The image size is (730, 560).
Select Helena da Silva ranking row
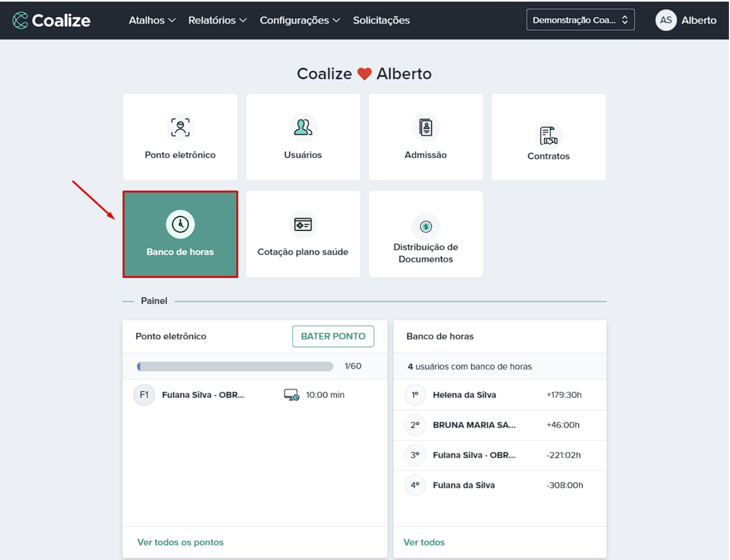(x=499, y=395)
